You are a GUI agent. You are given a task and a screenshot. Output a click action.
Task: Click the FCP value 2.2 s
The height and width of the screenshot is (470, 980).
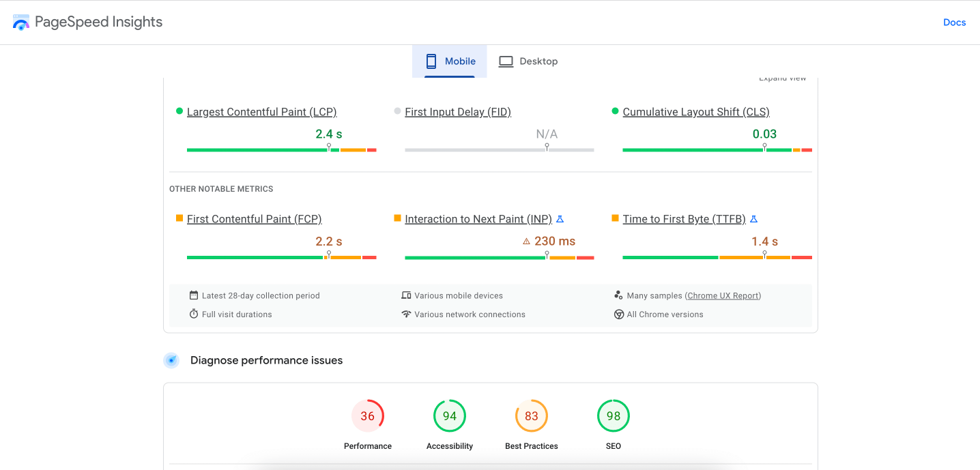(329, 241)
